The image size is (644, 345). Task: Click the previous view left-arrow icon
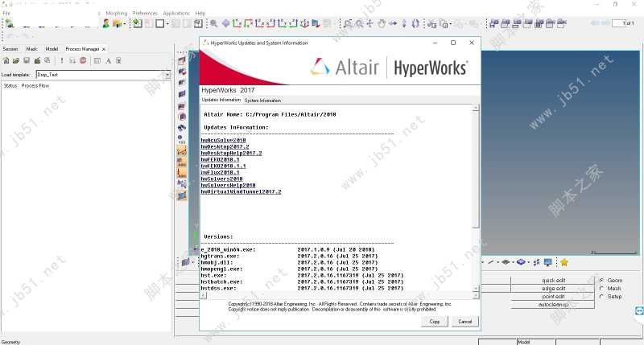225,24
